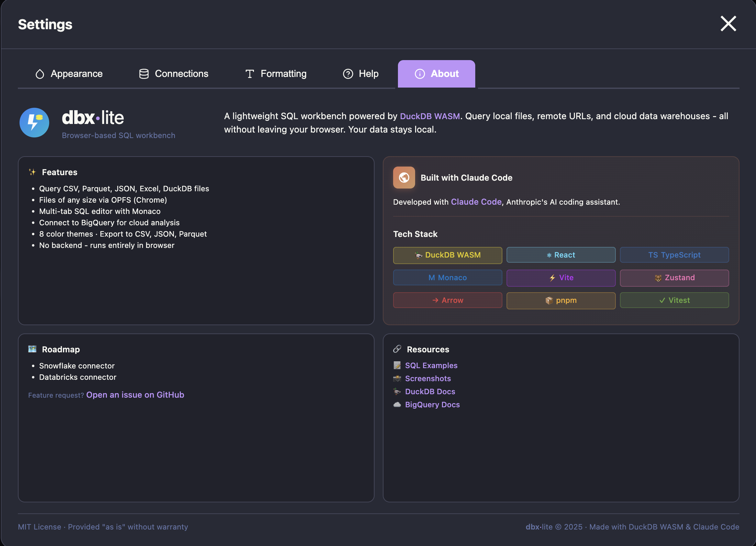Click 'Query CSV, Parquet, JSON, Excel, DuckDB files'

coord(124,189)
